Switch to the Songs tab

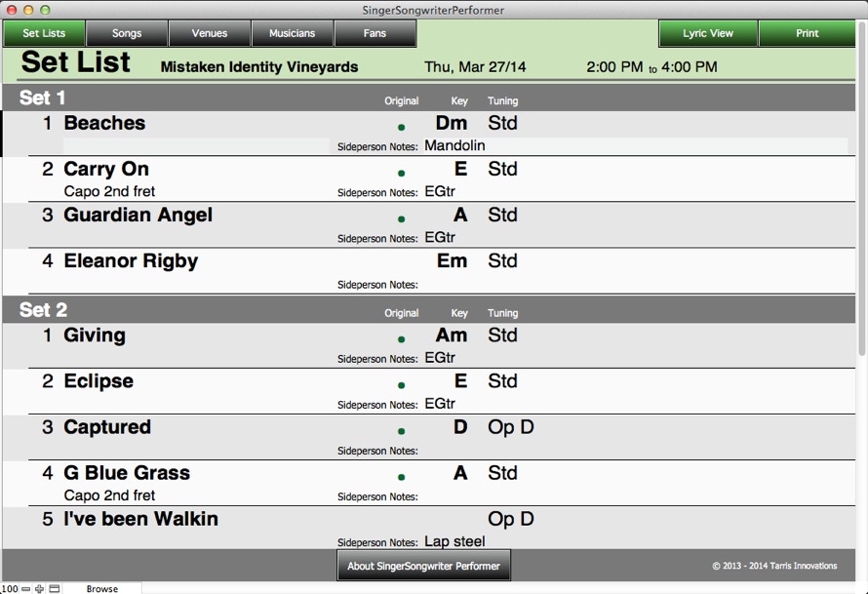click(x=127, y=33)
